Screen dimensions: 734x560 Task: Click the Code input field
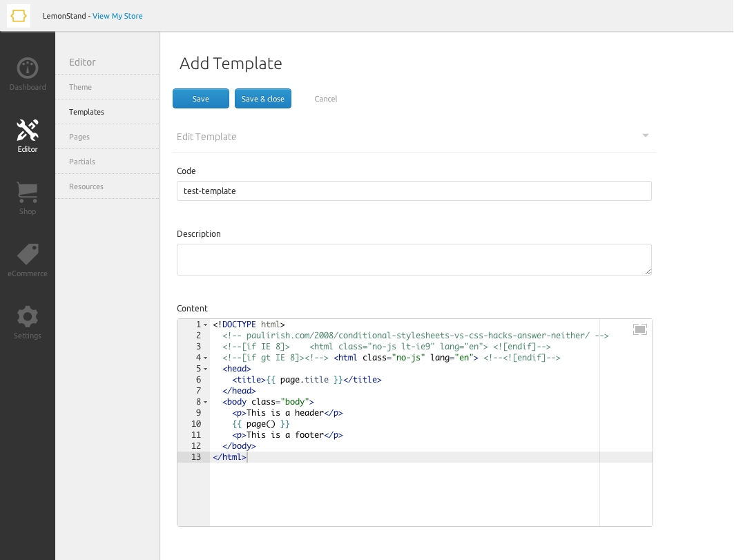point(414,191)
